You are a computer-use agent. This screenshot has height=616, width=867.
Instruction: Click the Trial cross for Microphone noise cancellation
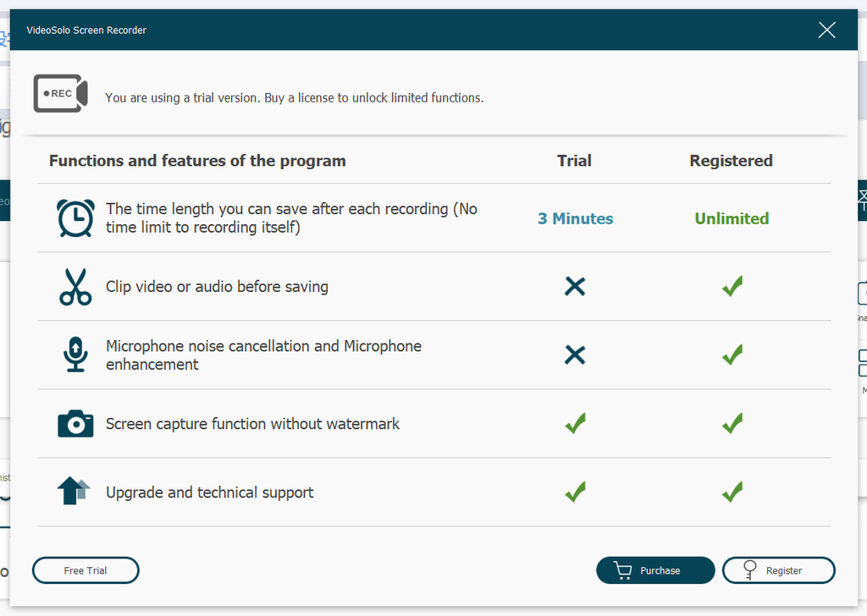coord(575,355)
